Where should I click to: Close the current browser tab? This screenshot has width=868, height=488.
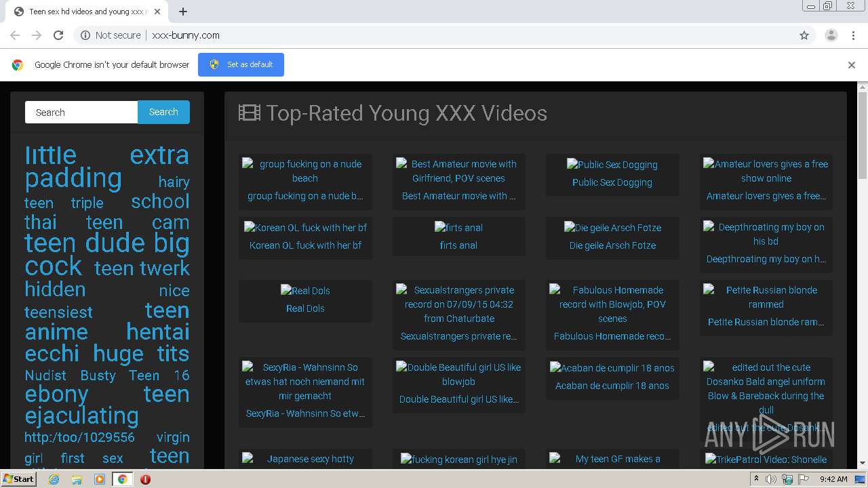point(157,12)
